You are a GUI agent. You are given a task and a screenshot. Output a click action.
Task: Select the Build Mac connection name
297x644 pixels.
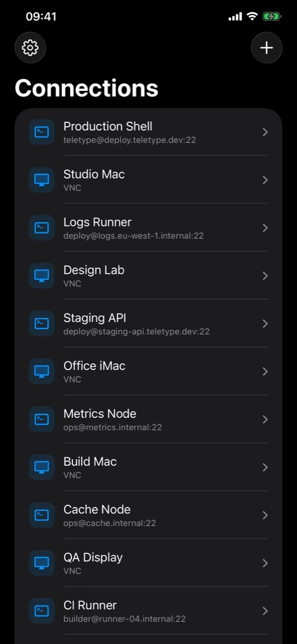90,462
